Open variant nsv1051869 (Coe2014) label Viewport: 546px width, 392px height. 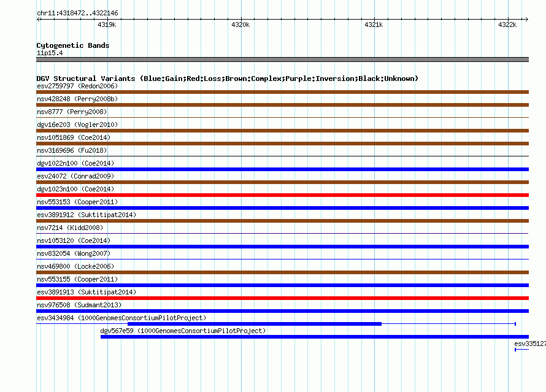tap(74, 137)
